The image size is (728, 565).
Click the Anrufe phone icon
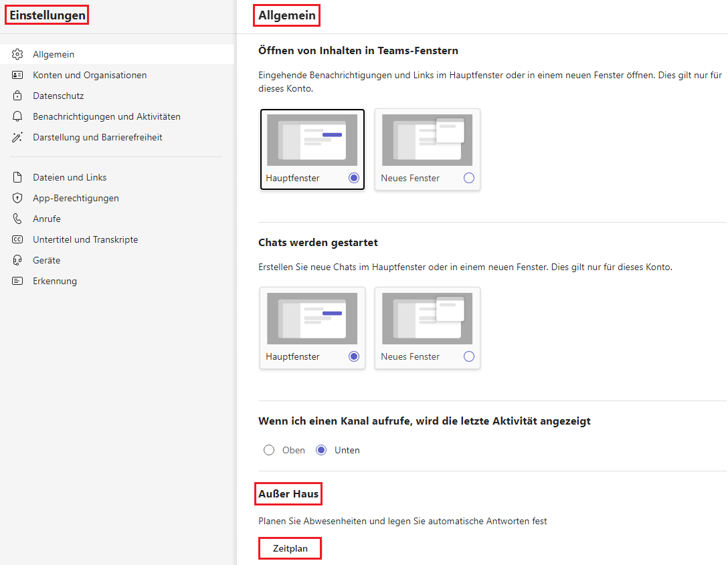[x=18, y=219]
